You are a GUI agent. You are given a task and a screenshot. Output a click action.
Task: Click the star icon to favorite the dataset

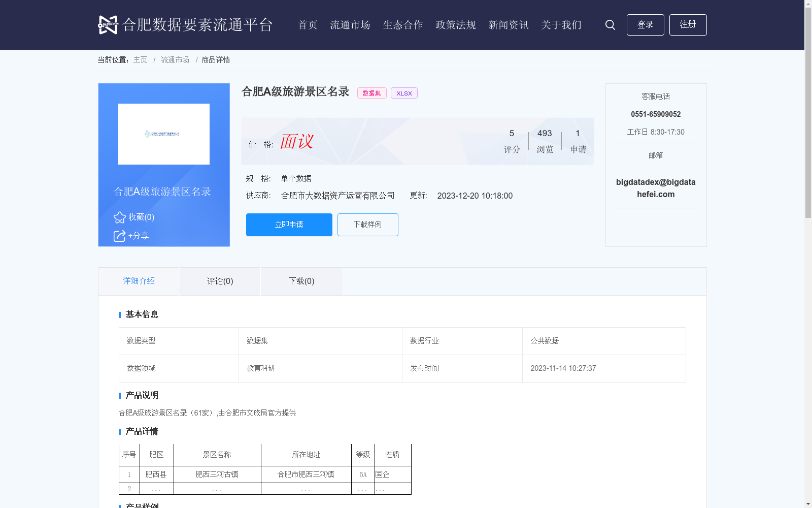click(x=119, y=217)
